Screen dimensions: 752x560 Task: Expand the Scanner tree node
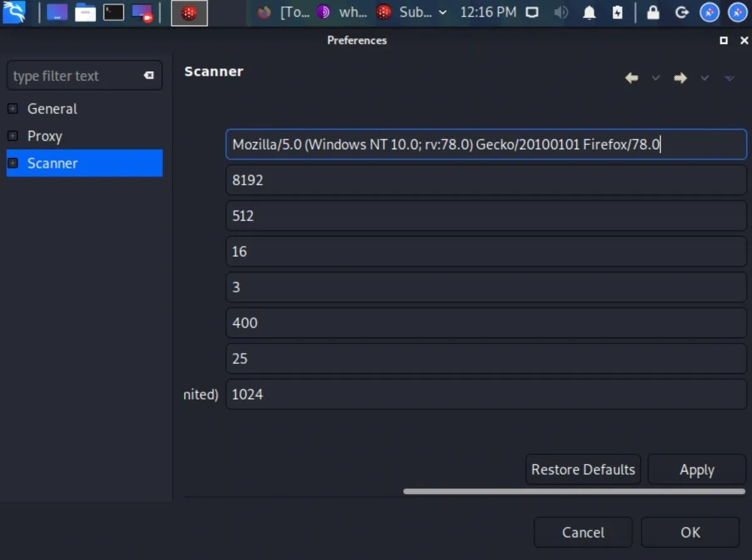coord(13,163)
